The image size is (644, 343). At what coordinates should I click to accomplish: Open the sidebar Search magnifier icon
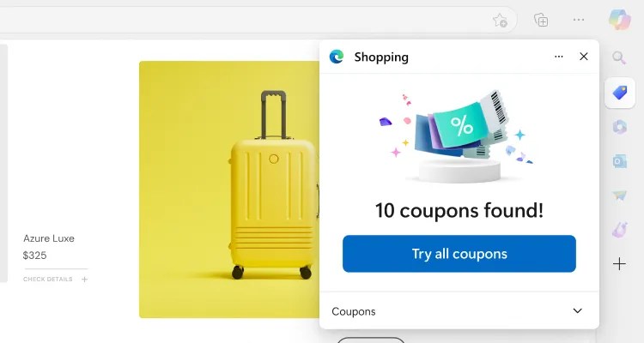coord(619,57)
